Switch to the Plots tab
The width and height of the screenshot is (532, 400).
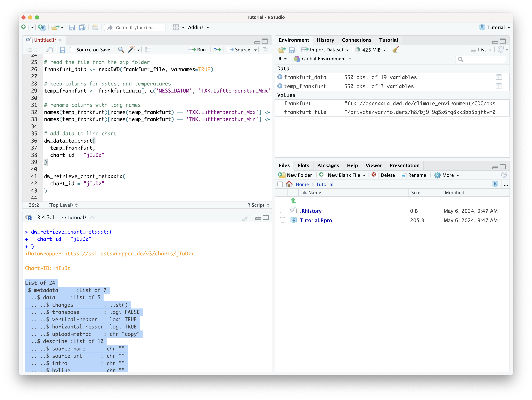point(303,165)
